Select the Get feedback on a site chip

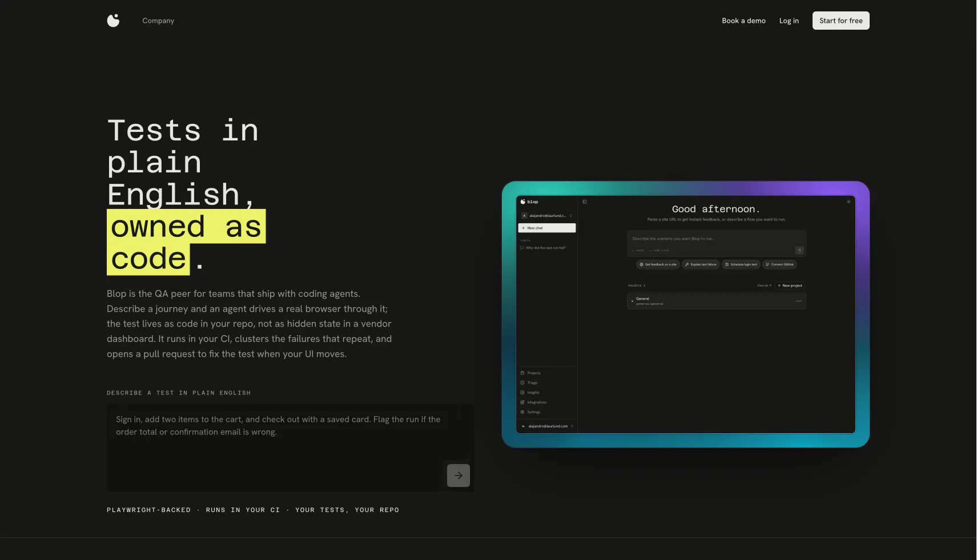click(658, 264)
